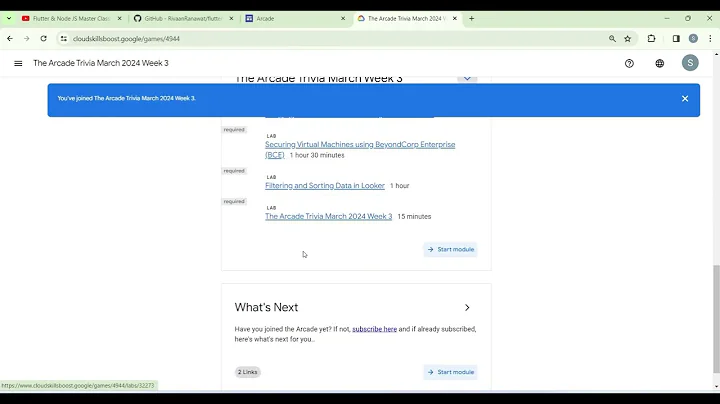Toggle the browser side panel icon
The image size is (720, 404).
(x=676, y=39)
